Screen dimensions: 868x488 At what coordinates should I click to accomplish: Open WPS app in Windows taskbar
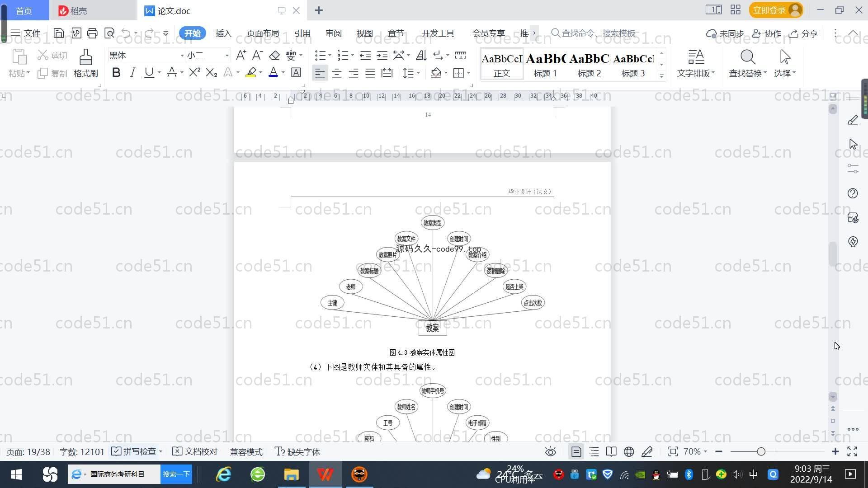tap(325, 474)
